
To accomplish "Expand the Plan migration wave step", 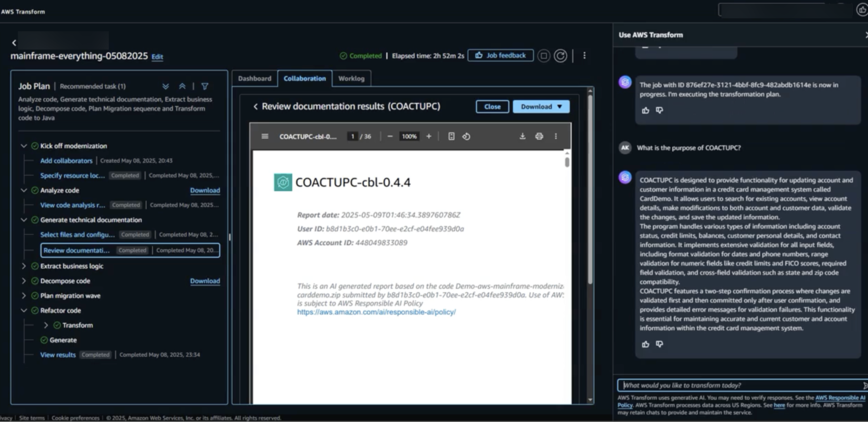I will point(23,296).
